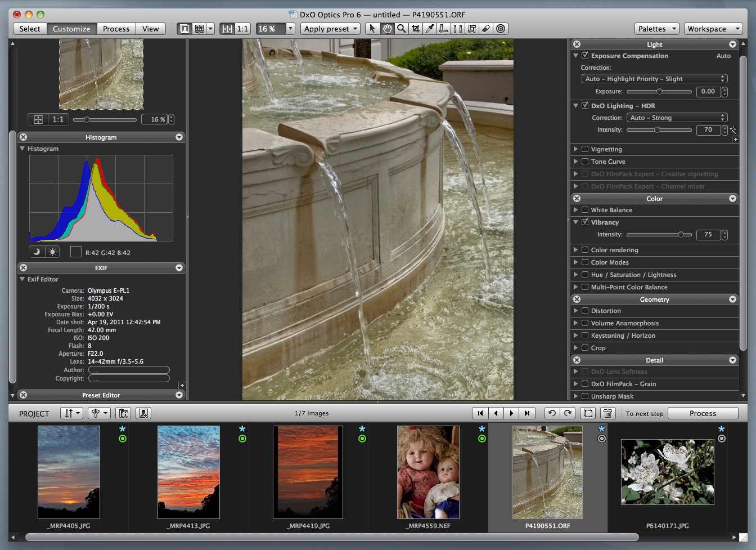Screen dimensions: 756x550
Task: Switch to the Process tab
Action: (116, 29)
